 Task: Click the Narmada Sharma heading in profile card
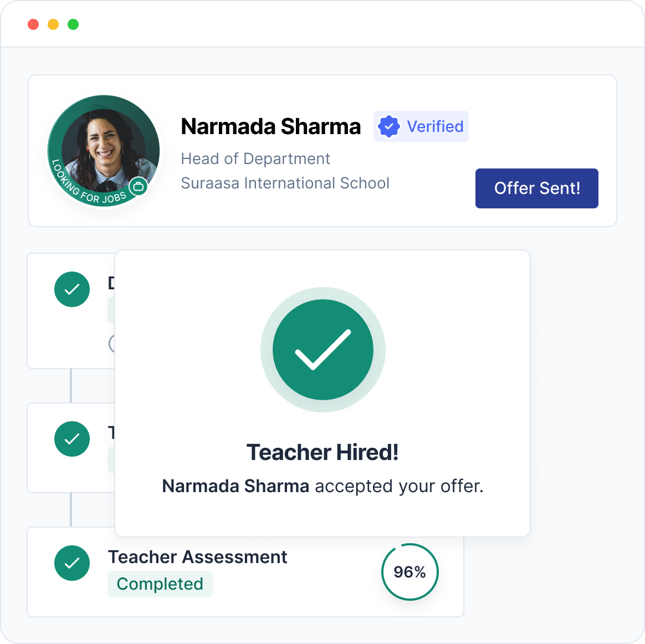pos(270,127)
